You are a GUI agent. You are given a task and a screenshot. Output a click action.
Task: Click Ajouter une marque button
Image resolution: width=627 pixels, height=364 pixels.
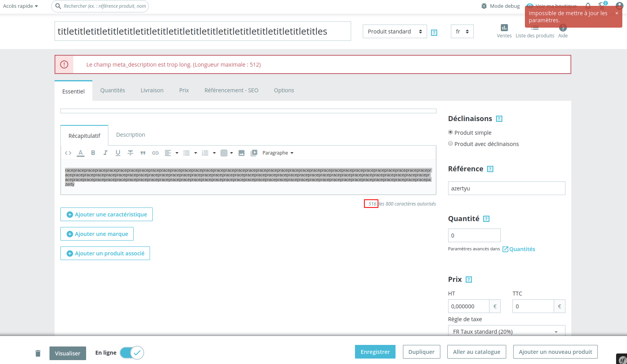tap(97, 234)
